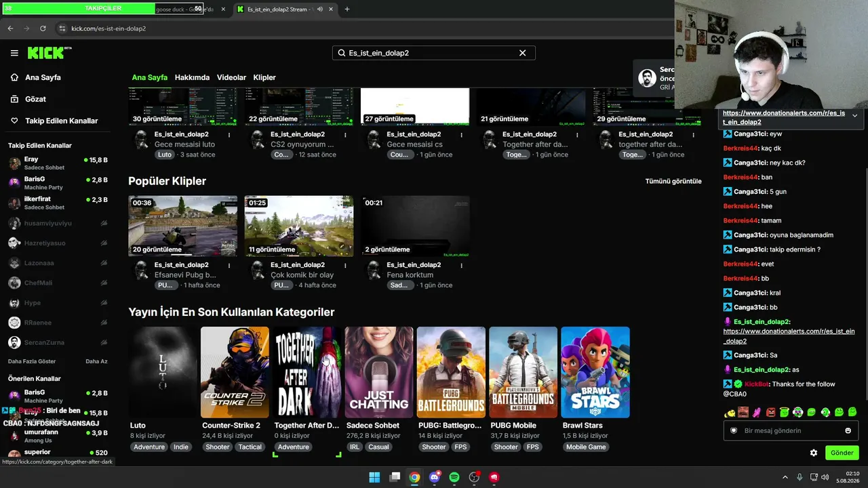
Task: View site information icon in address bar
Action: coord(62,28)
